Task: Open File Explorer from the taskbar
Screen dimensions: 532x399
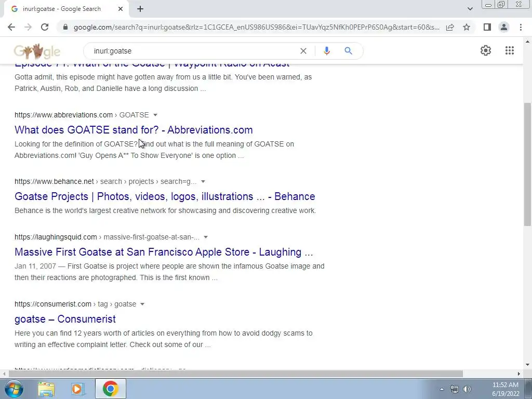Action: coord(46,389)
